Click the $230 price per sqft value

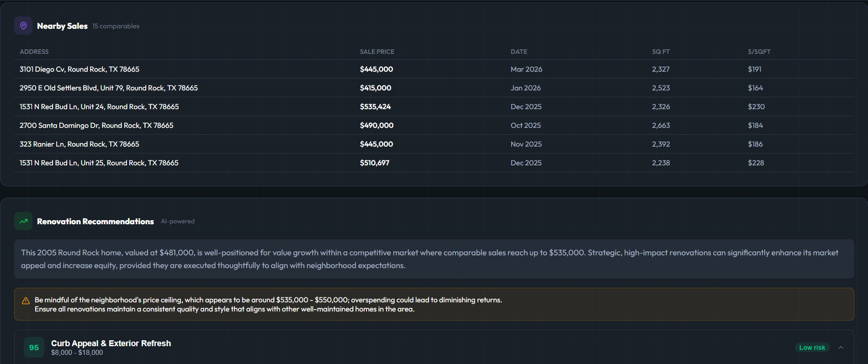(x=756, y=106)
